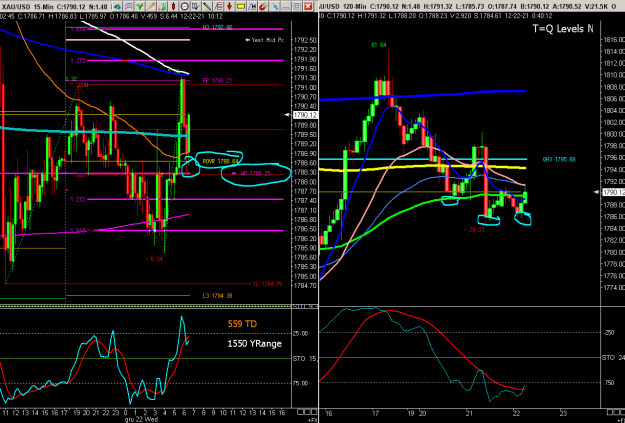Click the gru 22 Wed date label
625x423 pixels.
pos(141,419)
